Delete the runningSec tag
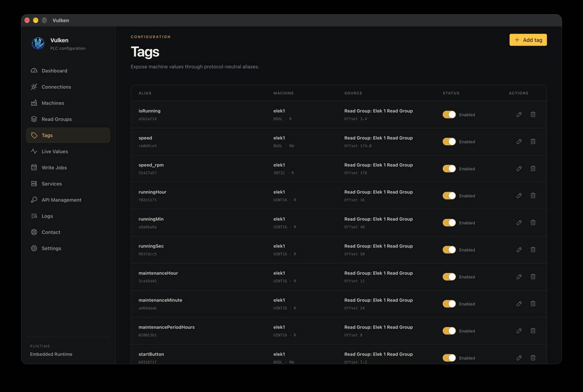This screenshot has width=583, height=392. pyautogui.click(x=533, y=249)
